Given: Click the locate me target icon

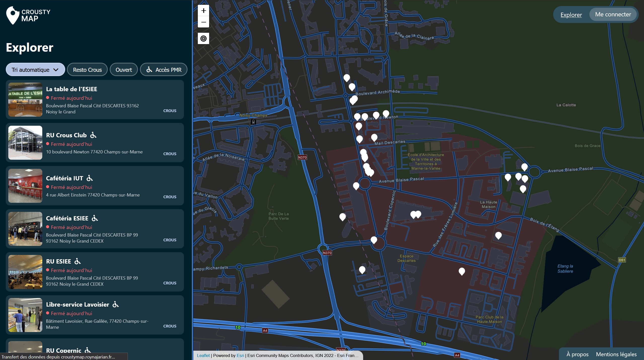Looking at the screenshot, I should (204, 39).
